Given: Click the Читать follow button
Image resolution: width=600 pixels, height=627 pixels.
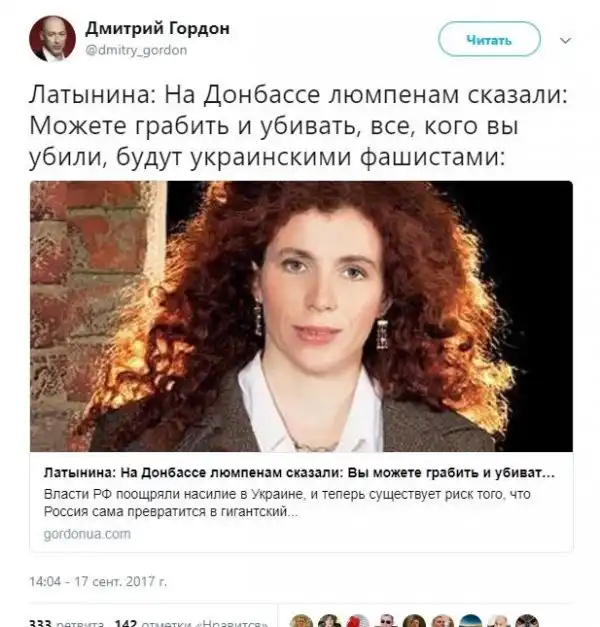Looking at the screenshot, I should [489, 40].
